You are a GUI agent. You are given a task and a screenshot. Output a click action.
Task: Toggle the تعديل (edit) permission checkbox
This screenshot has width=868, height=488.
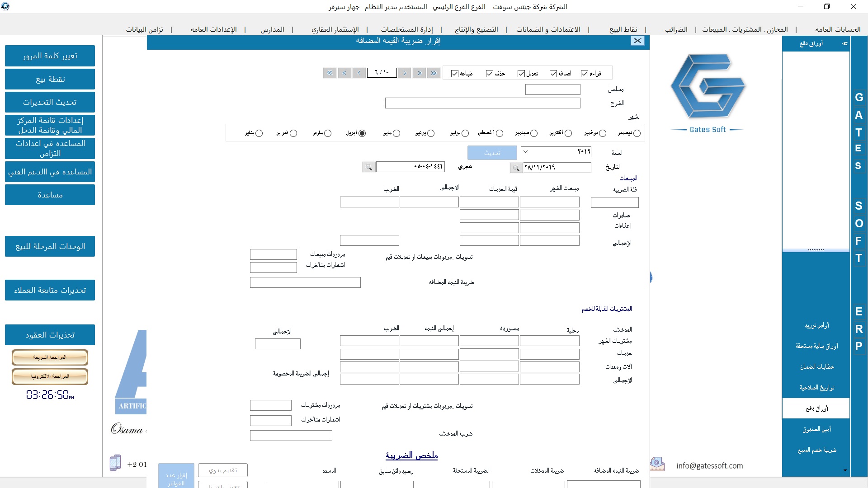tap(521, 74)
